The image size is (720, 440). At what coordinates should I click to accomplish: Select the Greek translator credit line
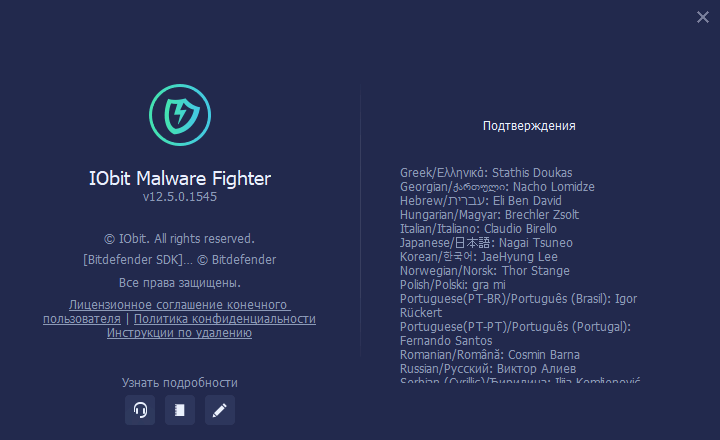[x=486, y=173]
